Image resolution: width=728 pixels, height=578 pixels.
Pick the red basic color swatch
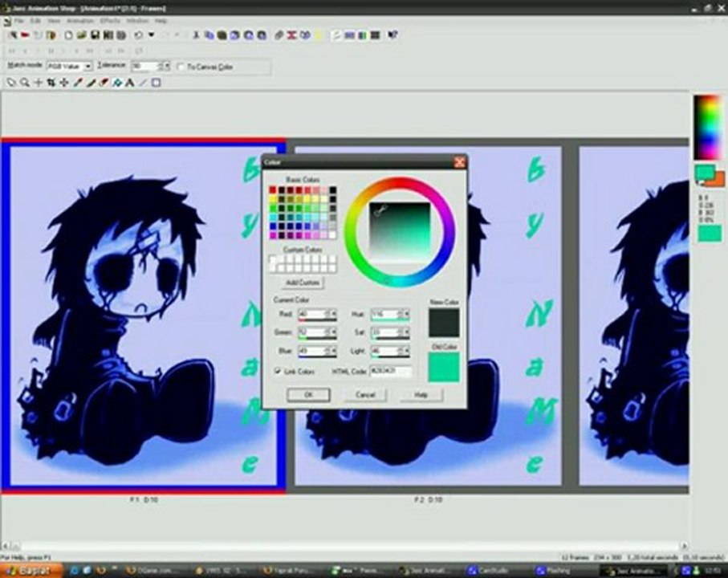273,190
